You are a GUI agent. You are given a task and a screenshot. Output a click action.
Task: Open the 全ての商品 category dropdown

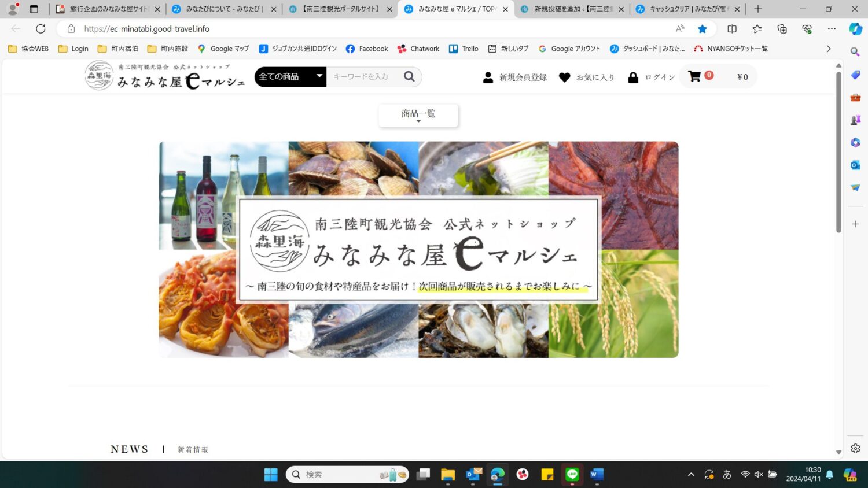pyautogui.click(x=290, y=76)
